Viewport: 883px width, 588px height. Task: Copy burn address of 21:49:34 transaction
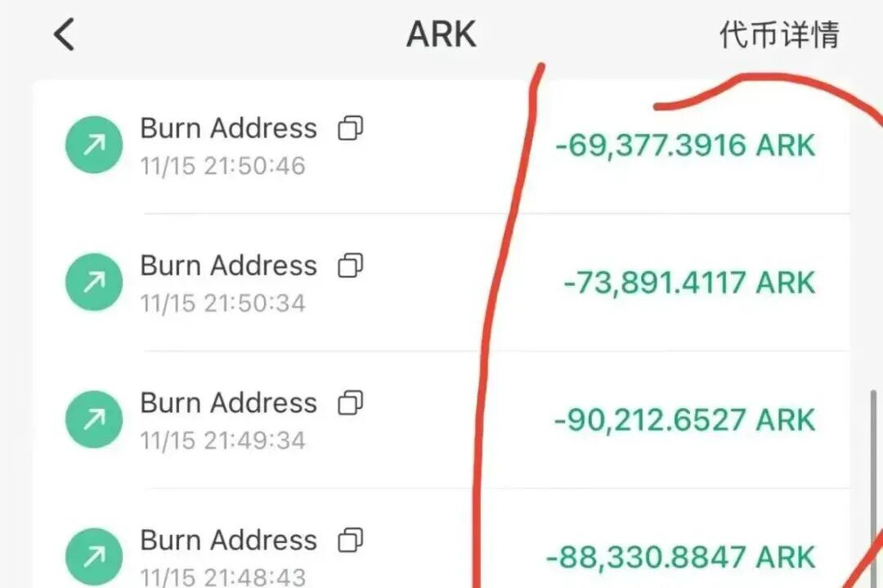pyautogui.click(x=350, y=402)
